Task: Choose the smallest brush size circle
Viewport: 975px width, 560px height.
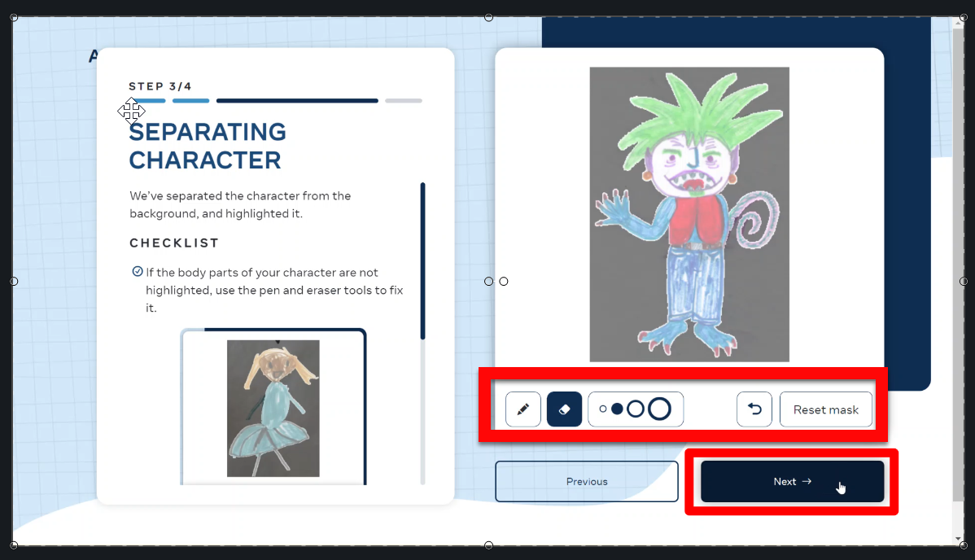Action: tap(602, 409)
